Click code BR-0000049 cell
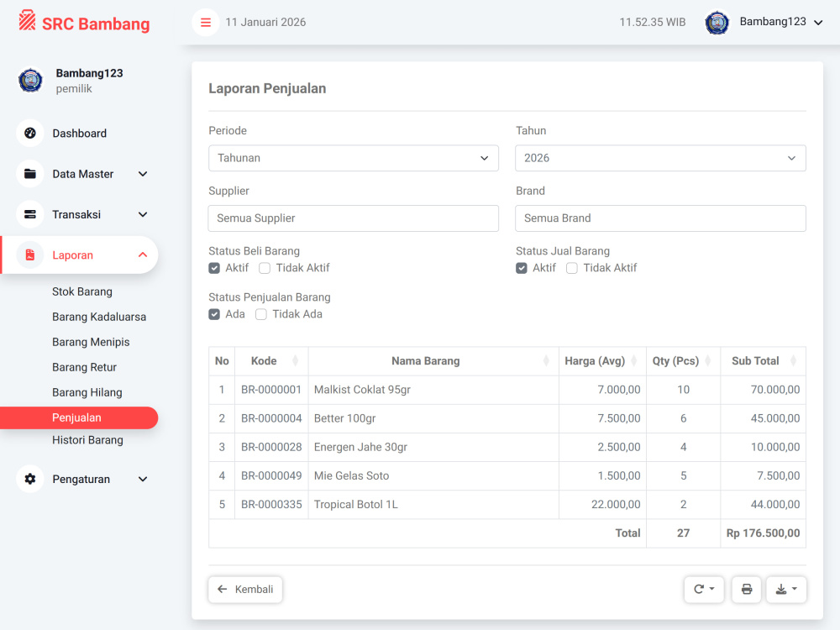This screenshot has height=630, width=840. point(271,475)
